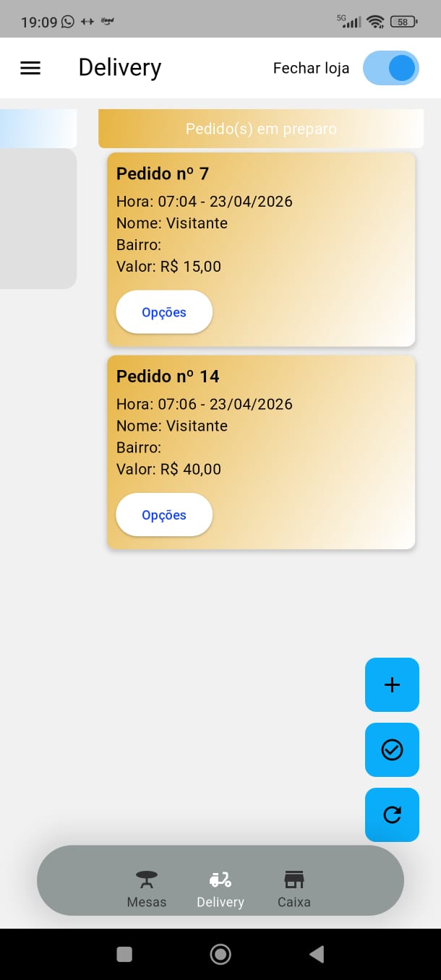Tap the plus icon to add a delivery order
This screenshot has width=441, height=980.
(392, 684)
